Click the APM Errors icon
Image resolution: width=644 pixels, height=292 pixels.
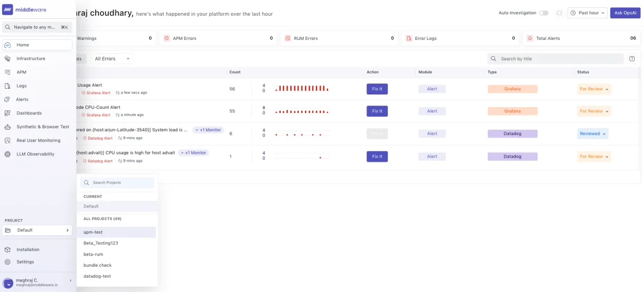(x=167, y=38)
